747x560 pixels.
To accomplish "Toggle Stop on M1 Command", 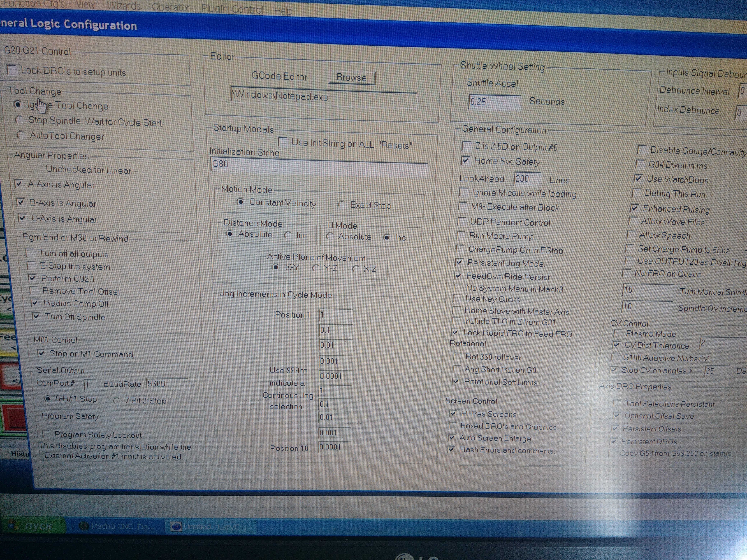I will 41,353.
